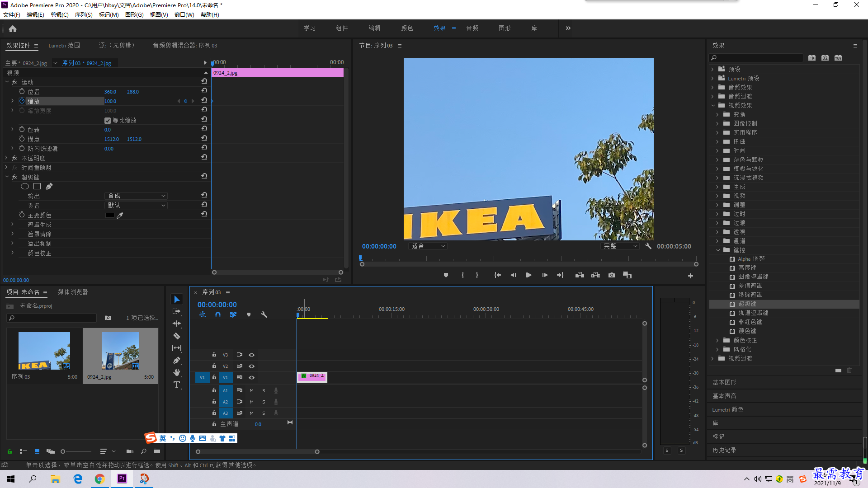Select the Pen tool in timeline toolbar
The width and height of the screenshot is (868, 488).
click(177, 361)
